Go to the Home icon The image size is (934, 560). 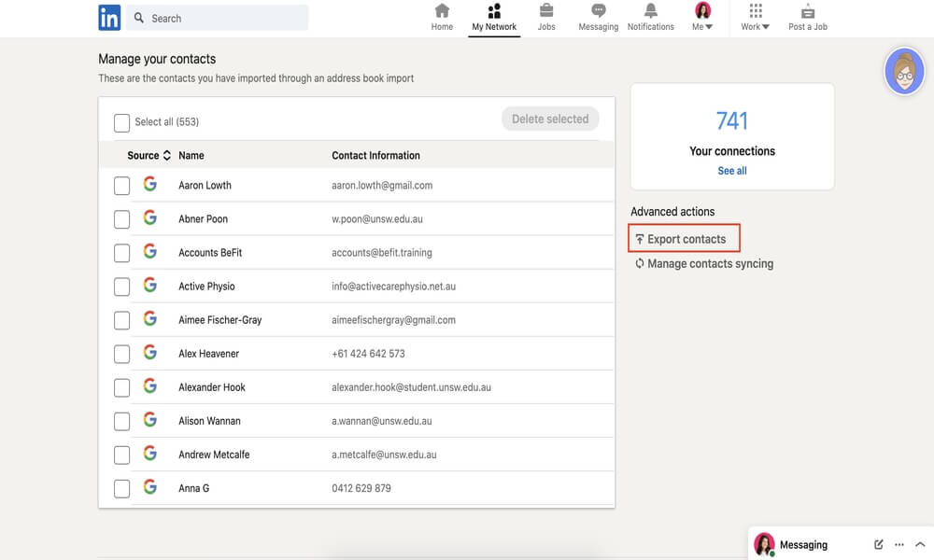442,11
